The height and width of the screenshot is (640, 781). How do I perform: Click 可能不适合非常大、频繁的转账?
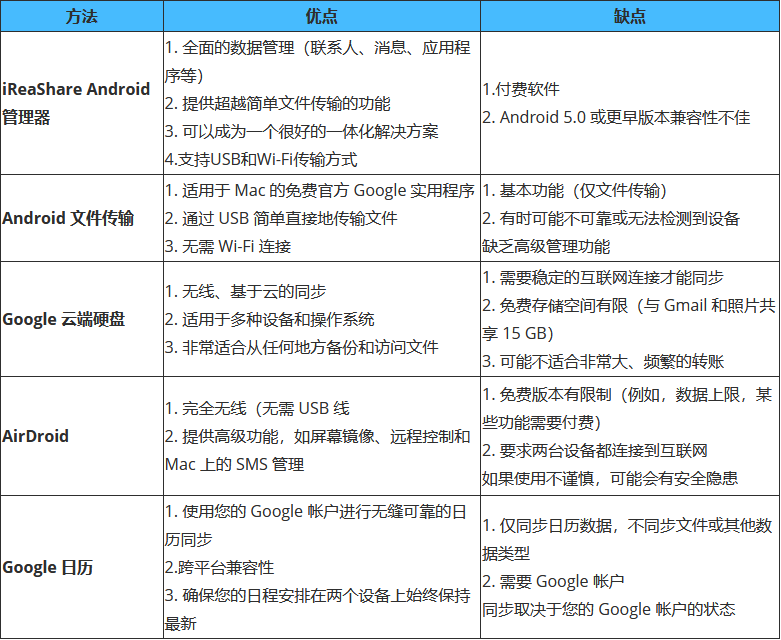[603, 361]
